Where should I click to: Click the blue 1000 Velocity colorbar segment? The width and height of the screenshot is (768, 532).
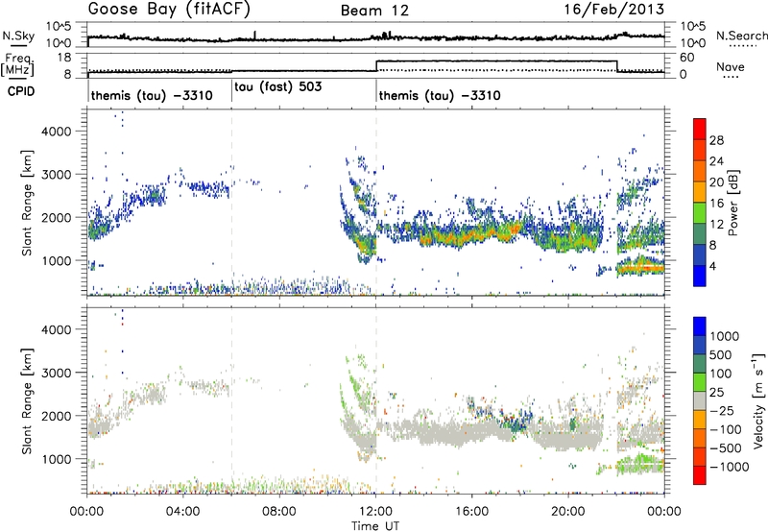pyautogui.click(x=700, y=326)
